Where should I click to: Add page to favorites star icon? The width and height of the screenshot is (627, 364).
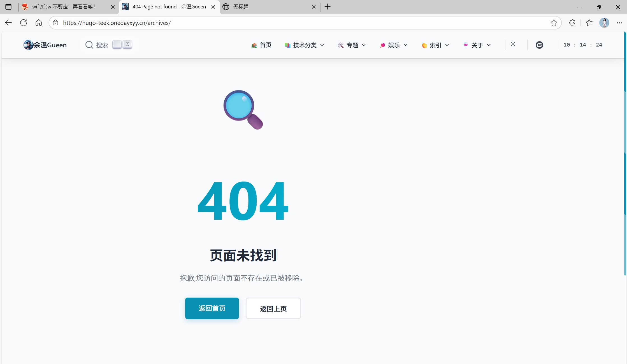pos(554,23)
